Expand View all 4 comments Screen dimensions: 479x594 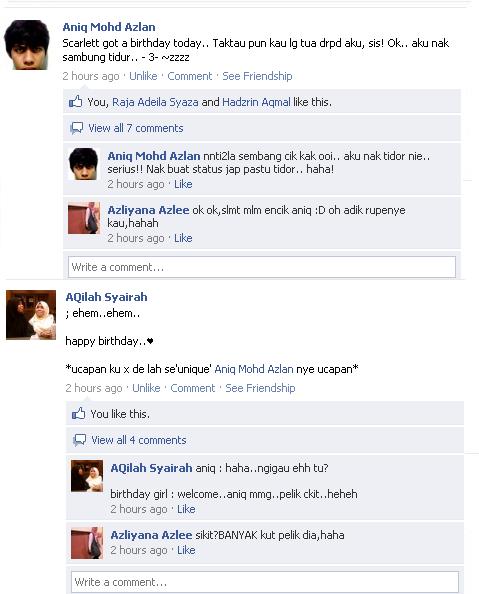click(139, 440)
